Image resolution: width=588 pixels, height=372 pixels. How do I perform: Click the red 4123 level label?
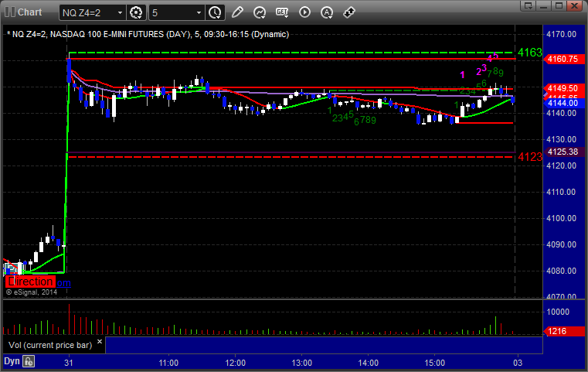530,157
